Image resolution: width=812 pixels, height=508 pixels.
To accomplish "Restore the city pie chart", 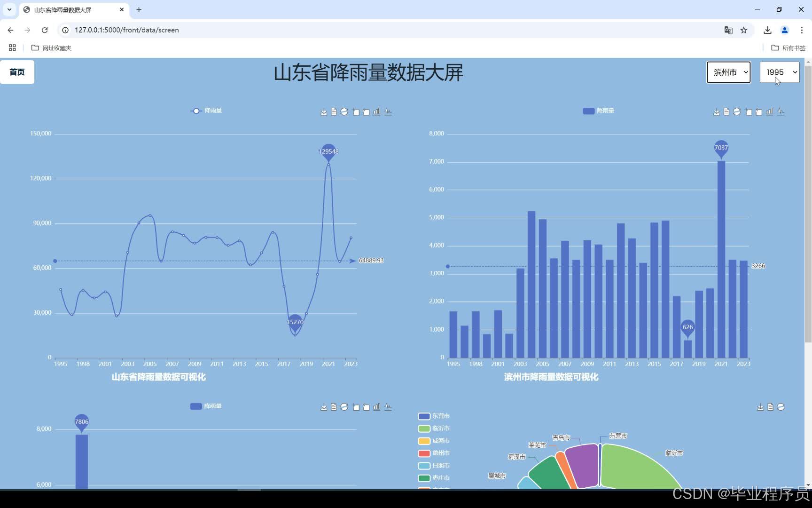I will click(x=781, y=407).
